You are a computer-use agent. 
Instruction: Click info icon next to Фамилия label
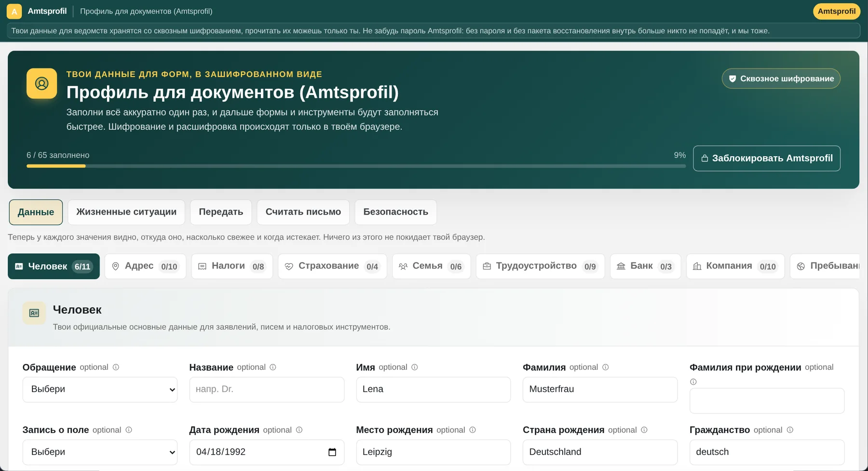pyautogui.click(x=606, y=367)
